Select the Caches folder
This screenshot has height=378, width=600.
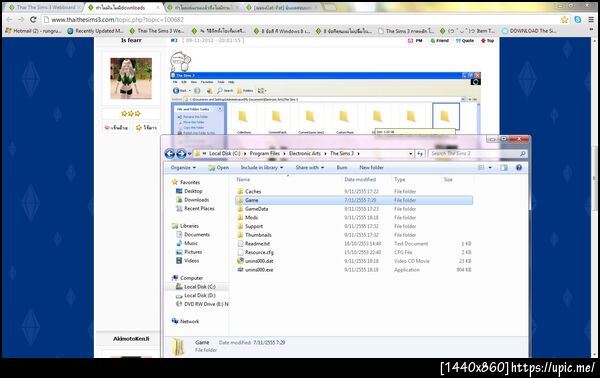coord(253,191)
